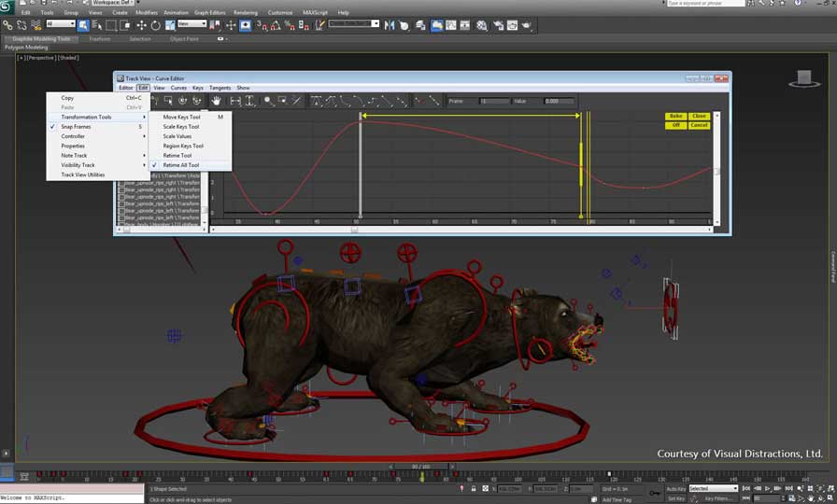The image size is (837, 504).
Task: Toggle the Set Key button
Action: pyautogui.click(x=675, y=498)
